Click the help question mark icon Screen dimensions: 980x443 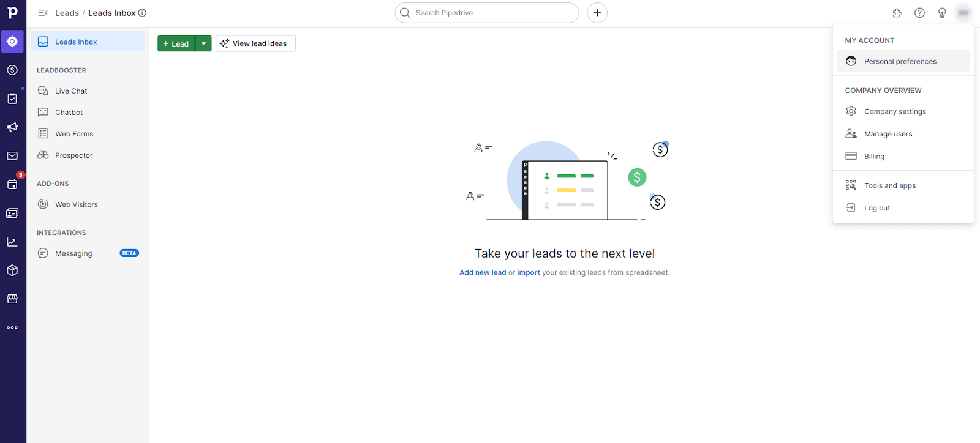coord(919,13)
